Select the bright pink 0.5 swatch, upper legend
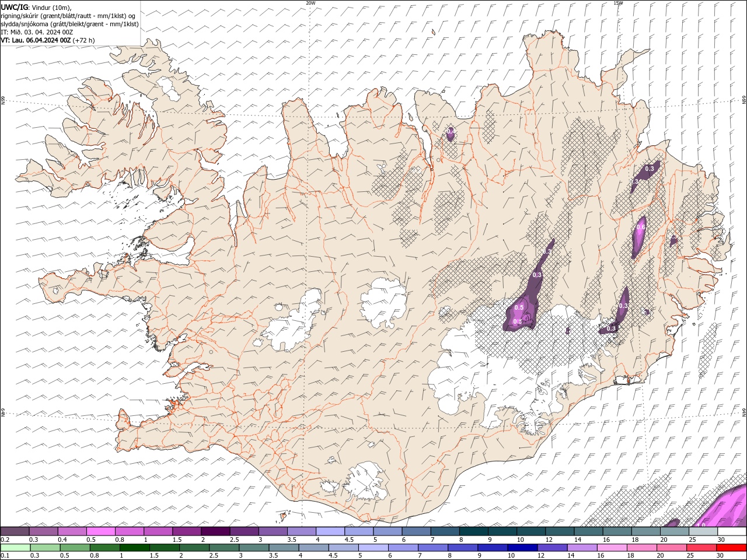 click(100, 531)
